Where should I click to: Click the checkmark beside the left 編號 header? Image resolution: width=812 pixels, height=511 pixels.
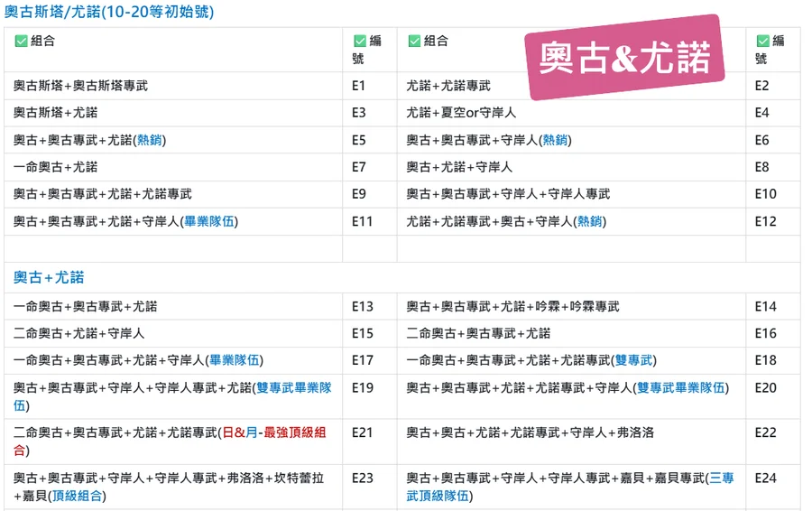(359, 41)
